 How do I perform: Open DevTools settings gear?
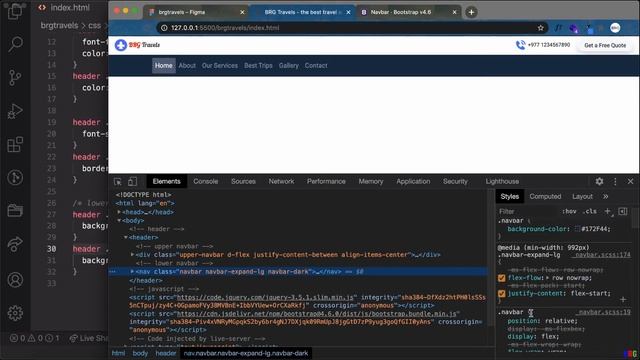coord(599,181)
